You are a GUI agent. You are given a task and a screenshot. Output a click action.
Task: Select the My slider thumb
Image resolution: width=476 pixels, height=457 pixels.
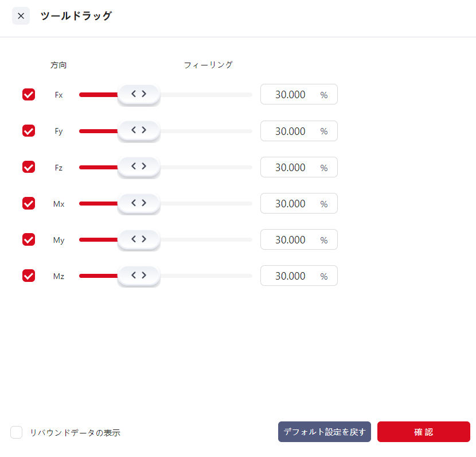[x=138, y=239]
